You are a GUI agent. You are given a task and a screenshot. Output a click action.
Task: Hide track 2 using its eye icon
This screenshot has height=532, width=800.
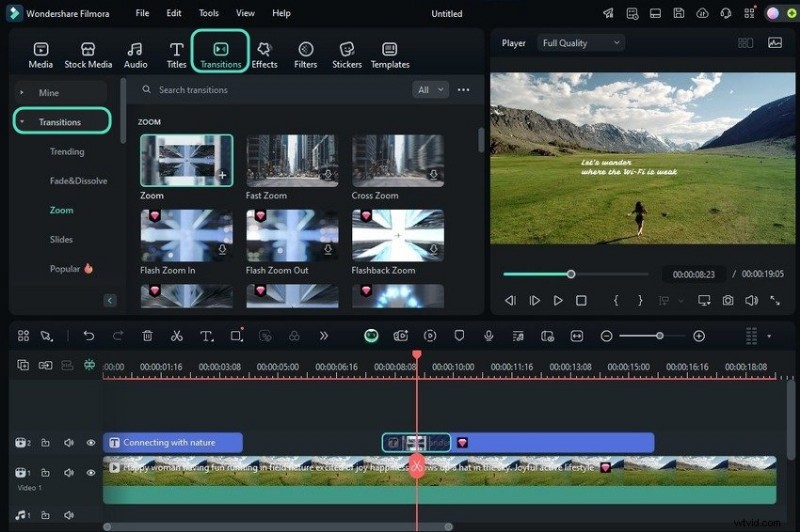click(91, 442)
